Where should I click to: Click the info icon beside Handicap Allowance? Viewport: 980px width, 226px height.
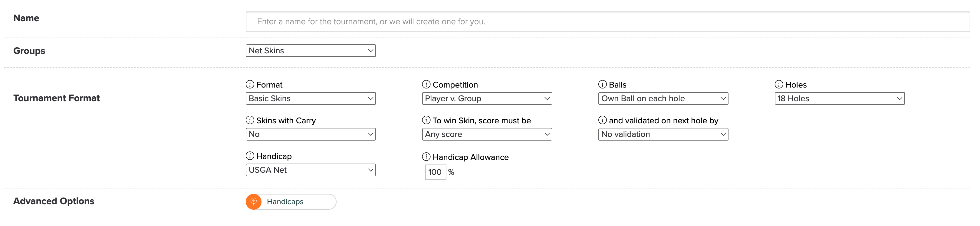tap(426, 157)
